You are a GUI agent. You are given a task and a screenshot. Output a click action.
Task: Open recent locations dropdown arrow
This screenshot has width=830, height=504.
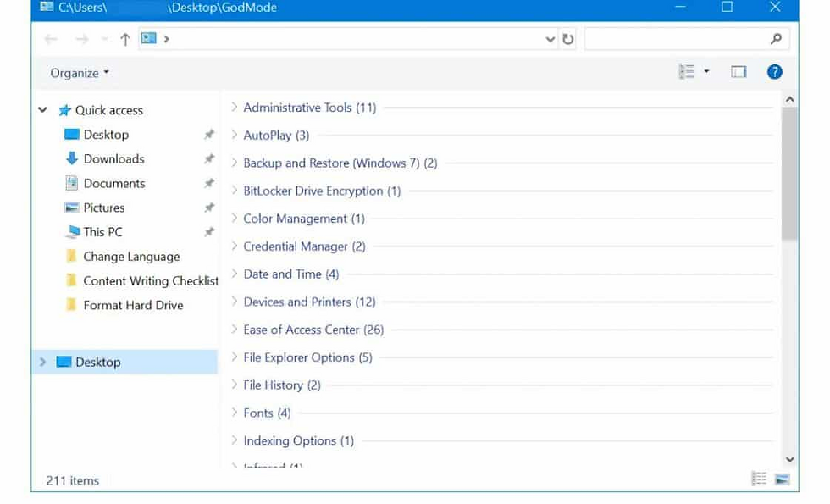[104, 39]
